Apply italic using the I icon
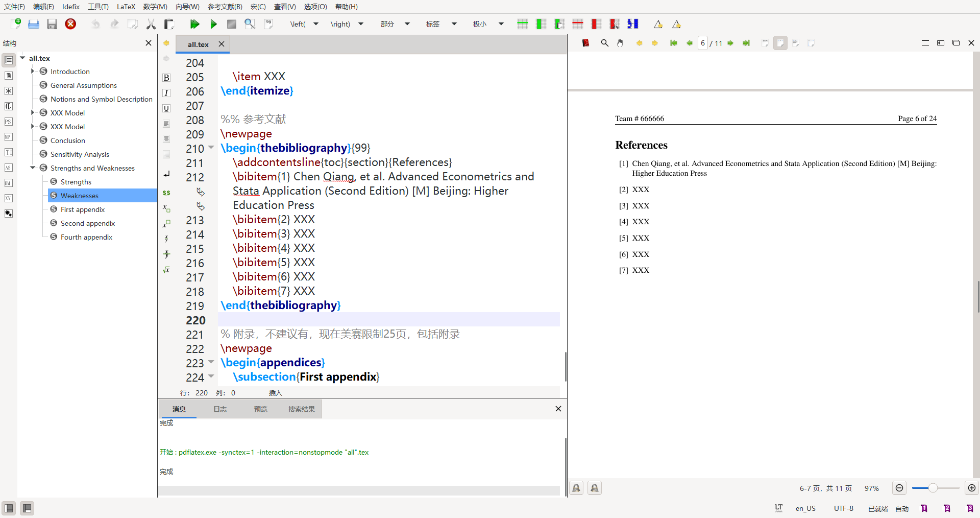Viewport: 980px width, 518px height. (x=166, y=93)
